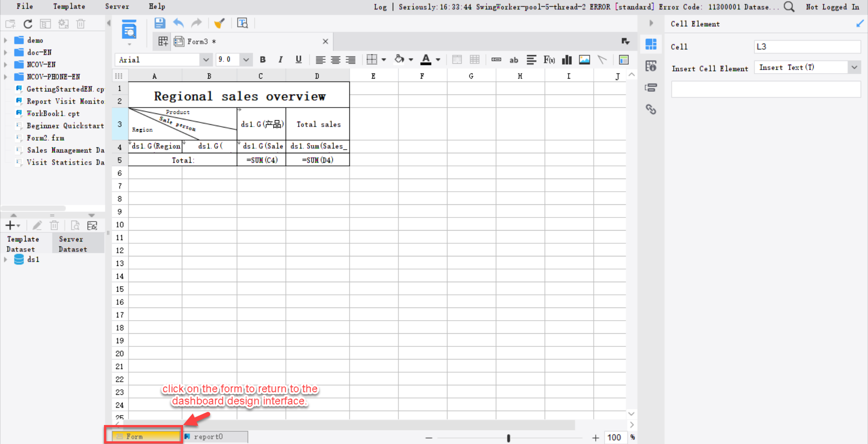The height and width of the screenshot is (444, 868).
Task: Open the File menu
Action: [x=25, y=6]
